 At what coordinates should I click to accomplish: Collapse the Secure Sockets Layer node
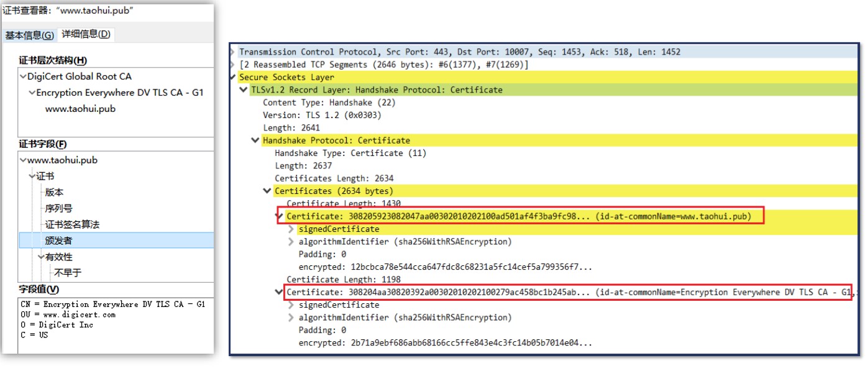pyautogui.click(x=233, y=78)
